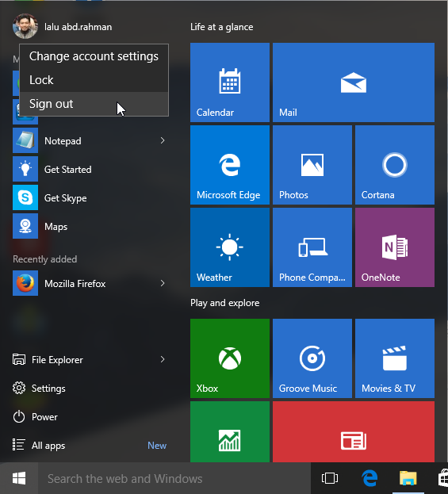Click the Get Started lightbulb icon
Viewport: 448px width, 494px height.
pyautogui.click(x=25, y=169)
